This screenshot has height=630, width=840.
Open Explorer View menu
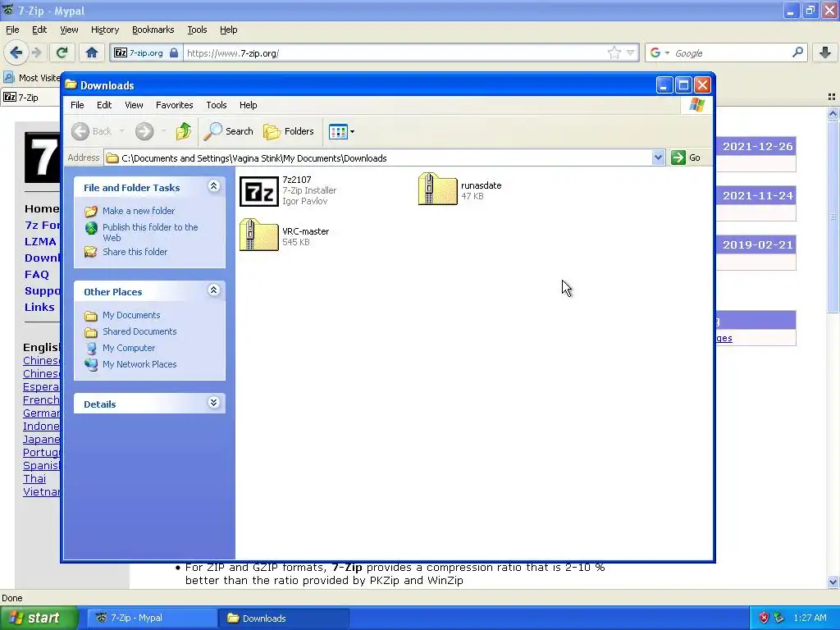point(134,105)
